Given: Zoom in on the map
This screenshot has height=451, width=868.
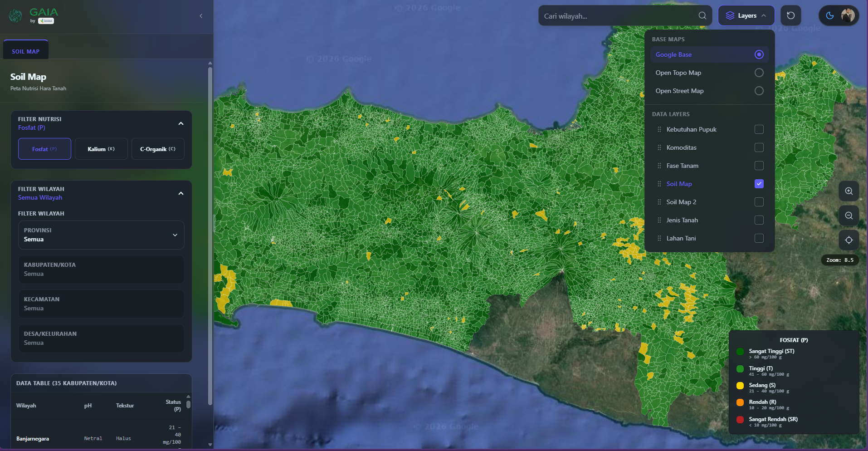Looking at the screenshot, I should click(x=848, y=191).
